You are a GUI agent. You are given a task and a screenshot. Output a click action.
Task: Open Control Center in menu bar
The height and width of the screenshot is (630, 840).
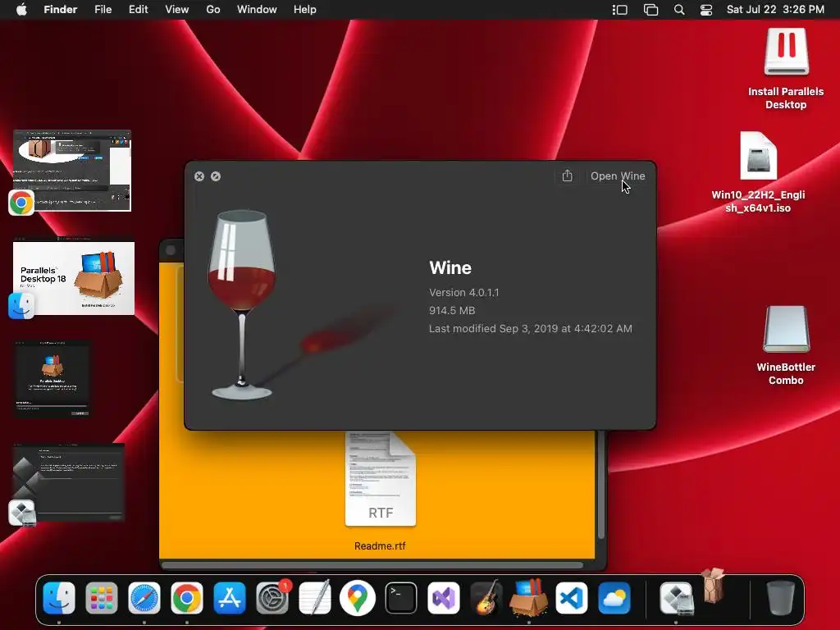pos(706,10)
